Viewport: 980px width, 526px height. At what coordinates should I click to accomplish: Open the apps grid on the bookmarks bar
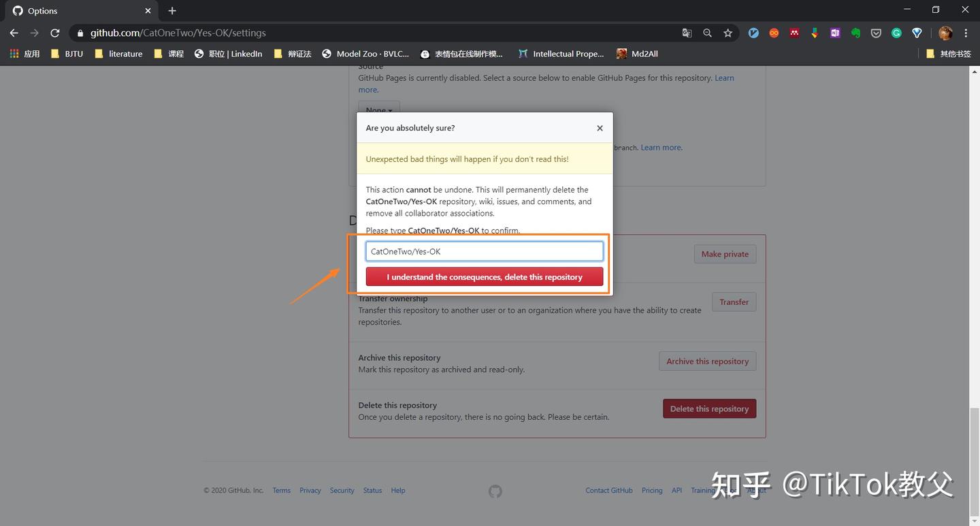tap(14, 54)
